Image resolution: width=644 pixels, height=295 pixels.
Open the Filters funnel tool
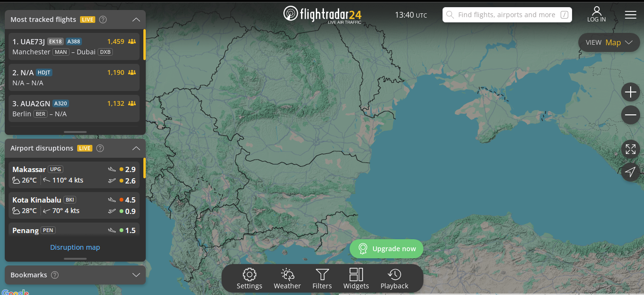322,279
